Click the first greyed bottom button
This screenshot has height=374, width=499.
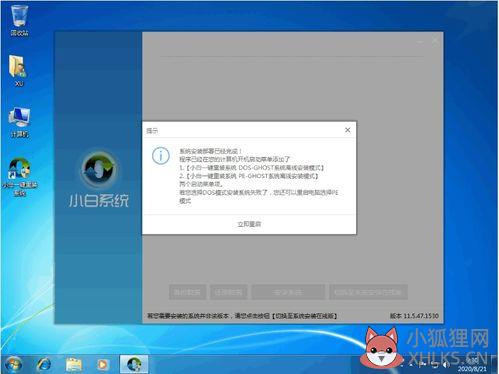click(187, 292)
